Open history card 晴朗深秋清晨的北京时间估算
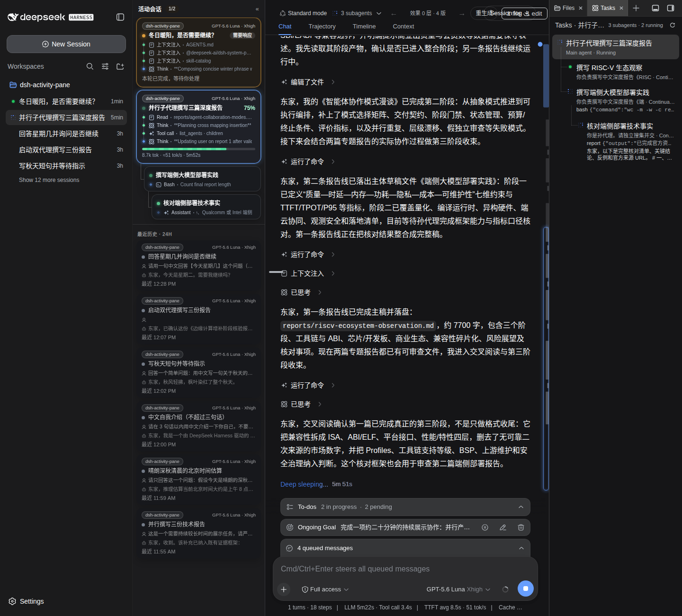This screenshot has height=616, width=682. tap(198, 479)
